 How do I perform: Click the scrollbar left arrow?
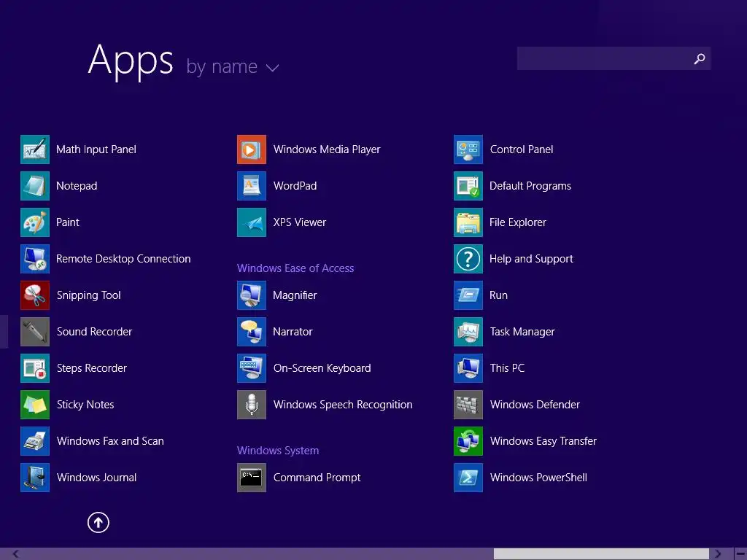(x=16, y=554)
